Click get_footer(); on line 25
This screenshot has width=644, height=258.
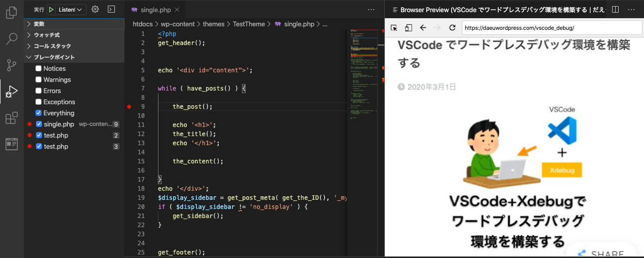[x=181, y=252]
